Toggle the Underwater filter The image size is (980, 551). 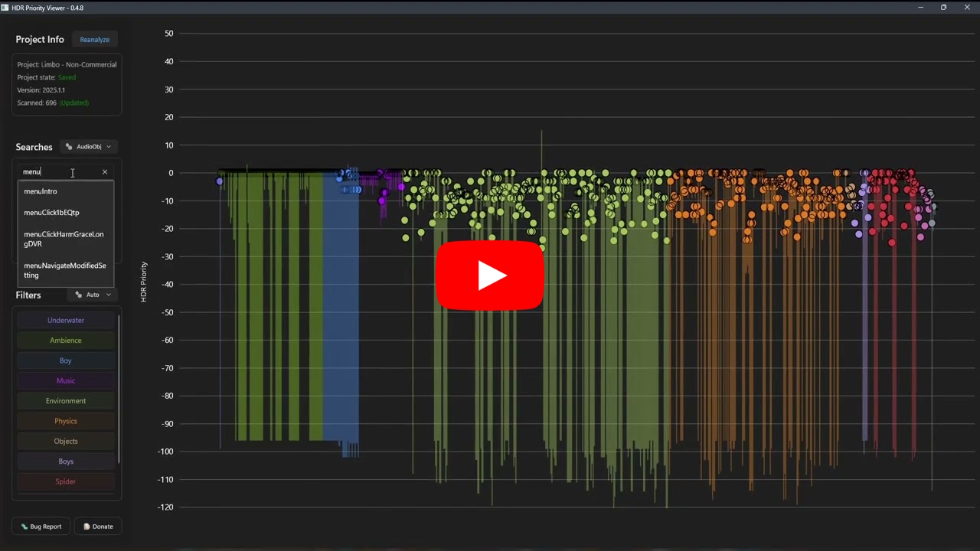pyautogui.click(x=66, y=321)
